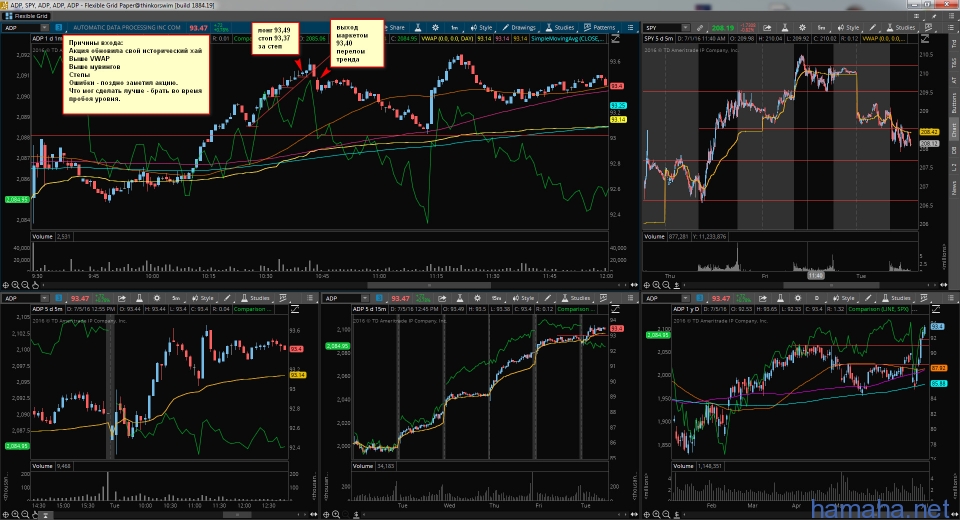The width and height of the screenshot is (960, 520).
Task: Select the News tab in right sidebar
Action: point(953,187)
